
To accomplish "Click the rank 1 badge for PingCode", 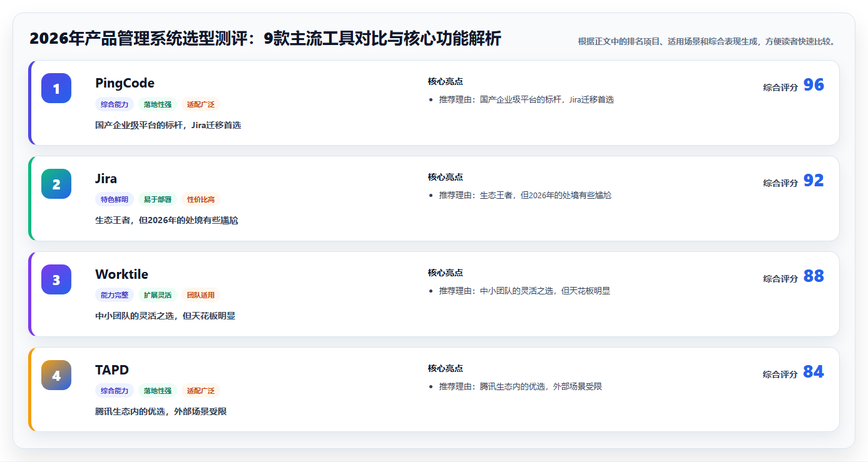I will coord(56,88).
